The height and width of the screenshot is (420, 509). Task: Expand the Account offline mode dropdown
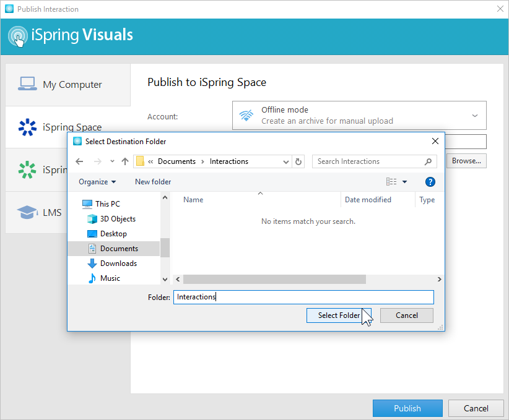coord(474,116)
